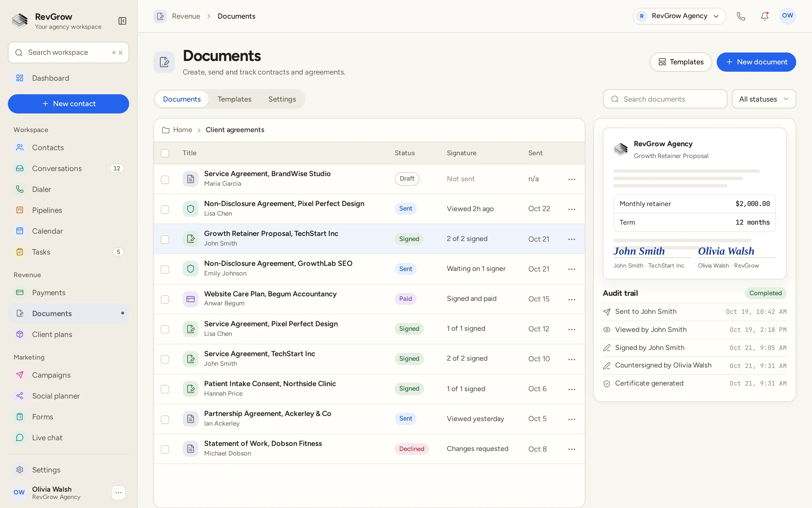The image size is (812, 508).
Task: Open notifications bell icon
Action: [x=764, y=16]
